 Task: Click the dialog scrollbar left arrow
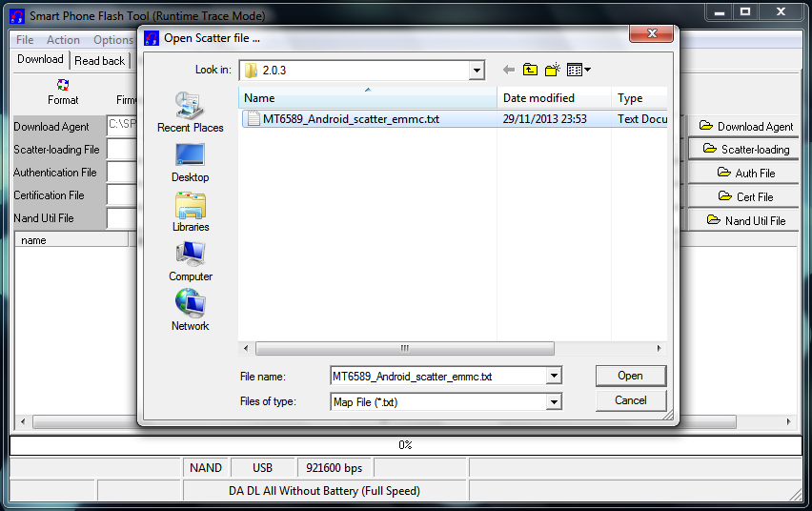(x=246, y=348)
